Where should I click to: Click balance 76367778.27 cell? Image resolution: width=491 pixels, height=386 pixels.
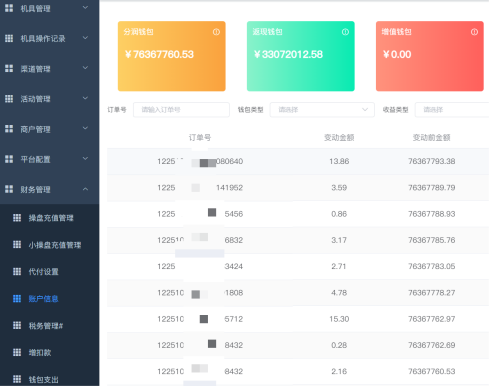(x=432, y=293)
